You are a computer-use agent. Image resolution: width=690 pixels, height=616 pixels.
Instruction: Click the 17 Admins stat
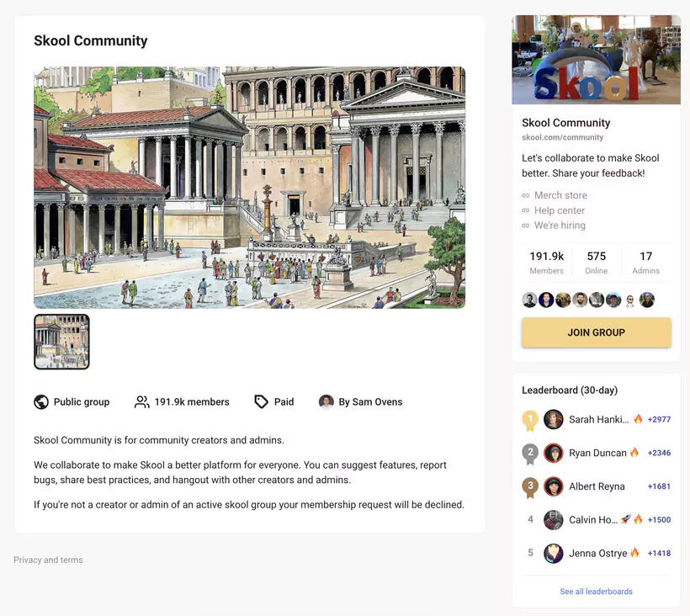pos(646,263)
